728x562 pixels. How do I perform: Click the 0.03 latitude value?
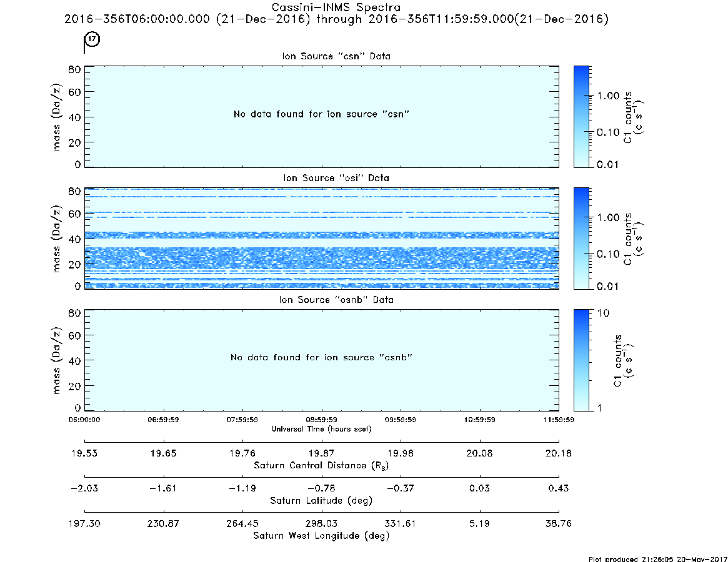click(480, 488)
